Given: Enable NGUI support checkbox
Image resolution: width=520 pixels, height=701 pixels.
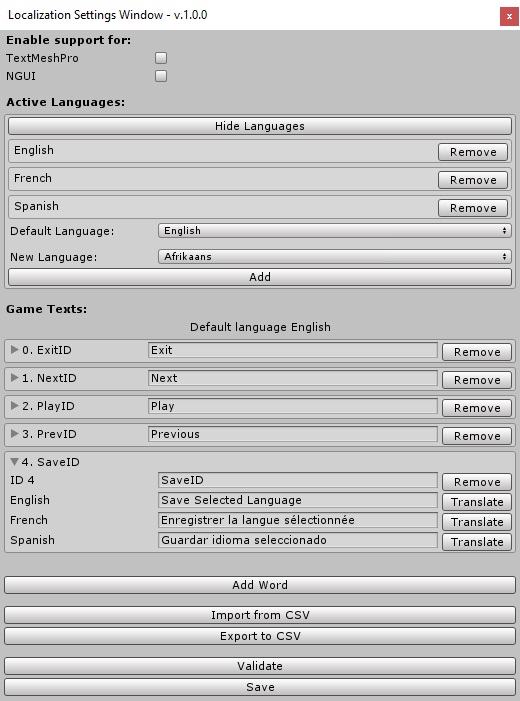Looking at the screenshot, I should tap(161, 76).
